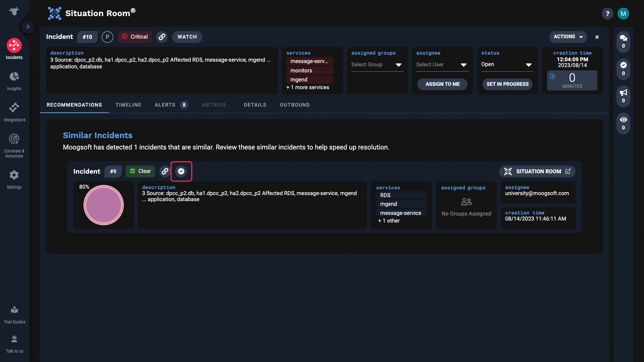Switch to the ALERTS tab

(171, 105)
